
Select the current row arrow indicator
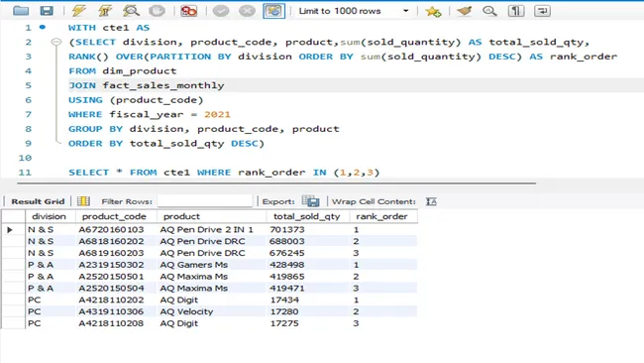coord(10,230)
